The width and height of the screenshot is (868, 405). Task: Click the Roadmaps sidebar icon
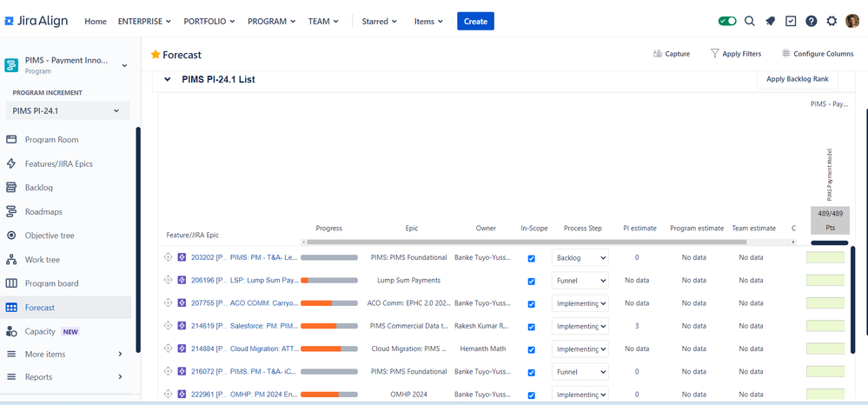pos(11,212)
